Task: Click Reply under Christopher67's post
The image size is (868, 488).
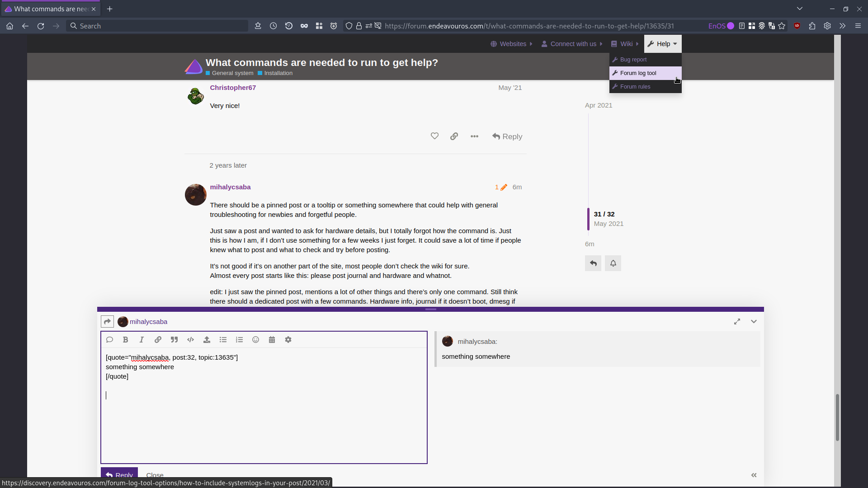Action: pos(507,136)
